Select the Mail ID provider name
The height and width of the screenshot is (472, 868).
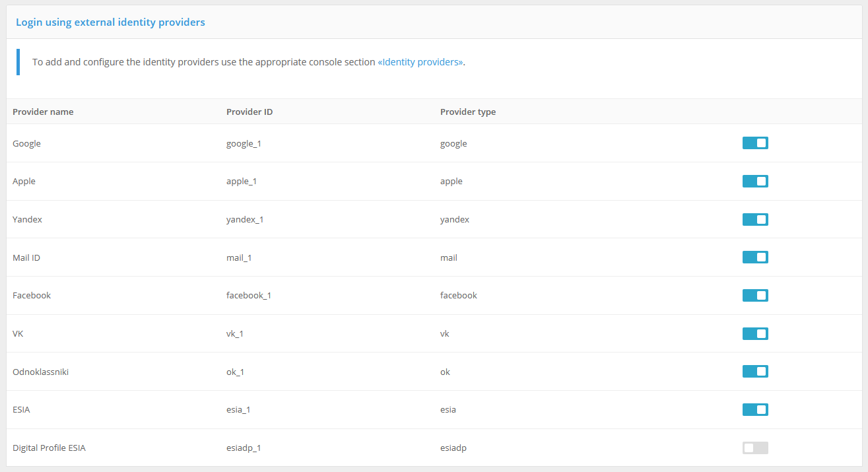(26, 257)
